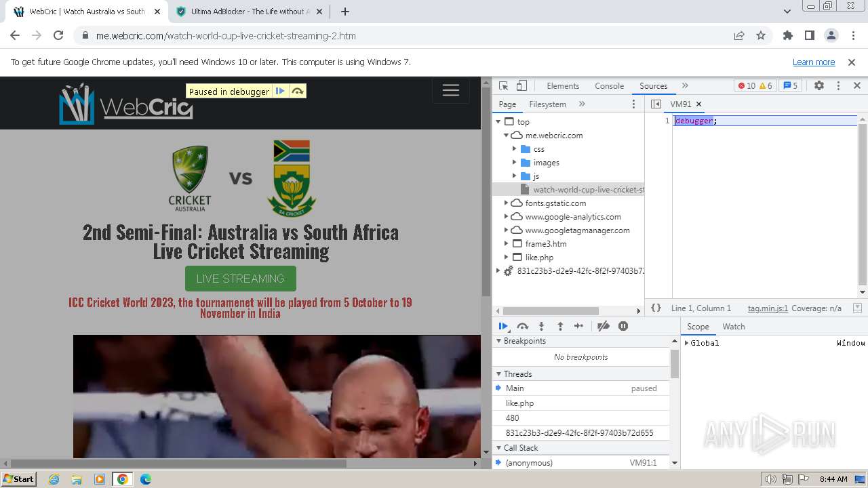
Task: Expand www.google-analytics.com node
Action: coord(507,217)
